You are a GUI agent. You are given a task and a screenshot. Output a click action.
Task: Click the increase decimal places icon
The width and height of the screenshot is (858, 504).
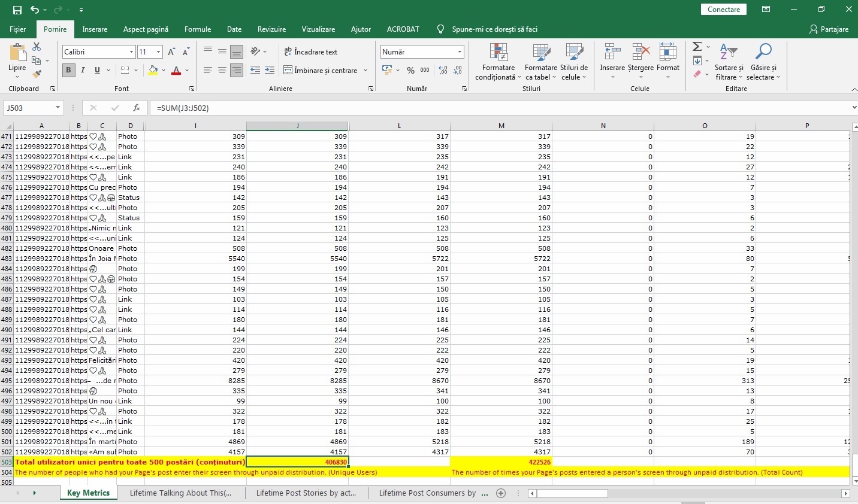pos(443,70)
